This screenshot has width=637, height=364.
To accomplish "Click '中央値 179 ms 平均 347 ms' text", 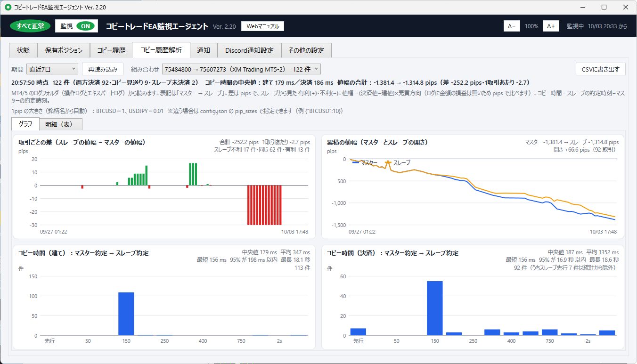I will (276, 252).
